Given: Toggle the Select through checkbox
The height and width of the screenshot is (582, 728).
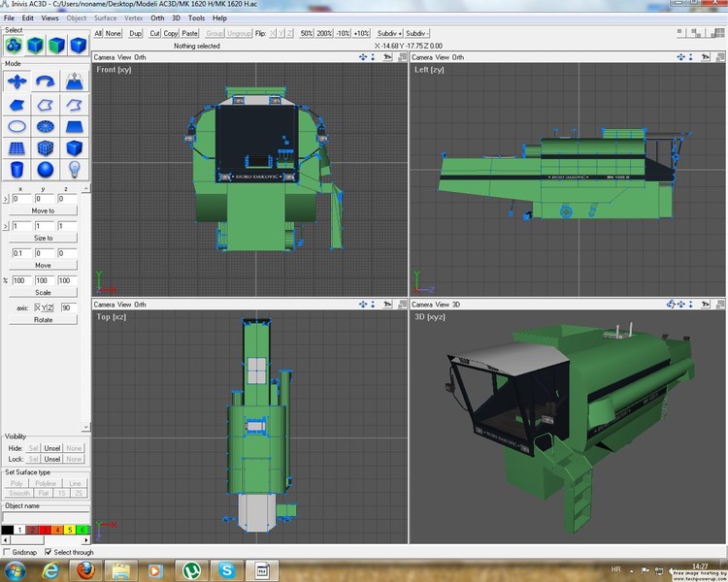Looking at the screenshot, I should (x=48, y=552).
